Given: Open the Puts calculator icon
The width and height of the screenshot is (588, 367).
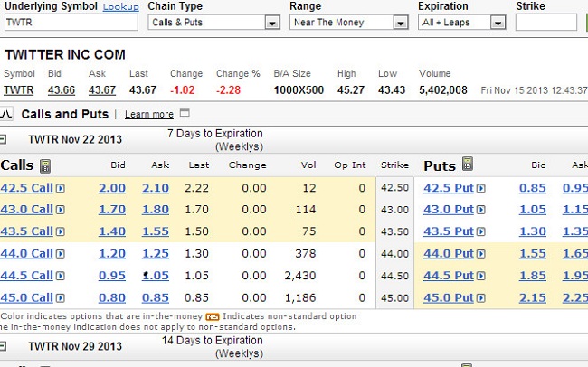Looking at the screenshot, I should (468, 164).
